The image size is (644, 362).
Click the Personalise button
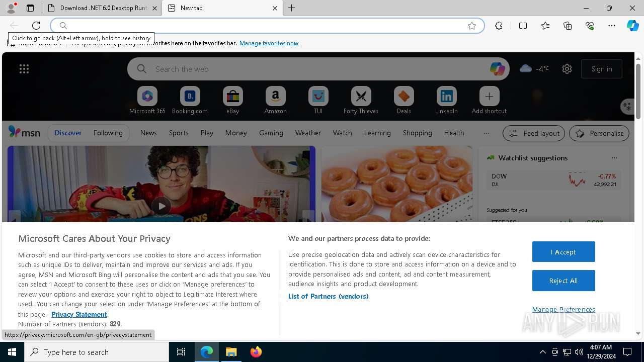(599, 133)
